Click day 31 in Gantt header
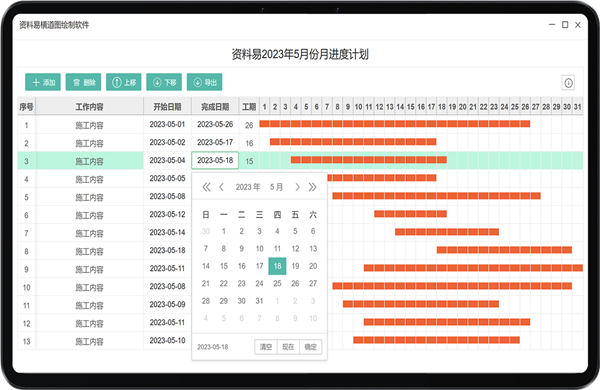This screenshot has width=600, height=390. [x=577, y=107]
